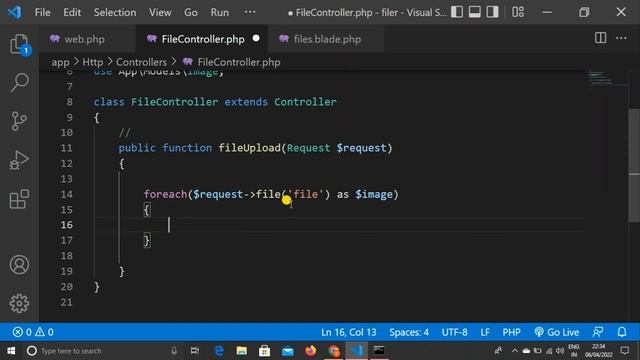
Task: Open the View menu
Action: click(x=160, y=12)
